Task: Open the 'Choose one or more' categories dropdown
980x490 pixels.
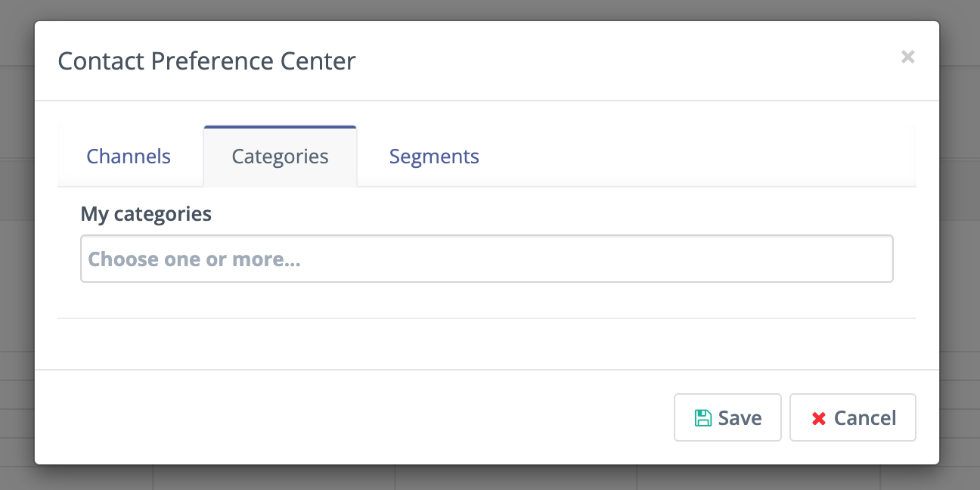Action: point(487,259)
